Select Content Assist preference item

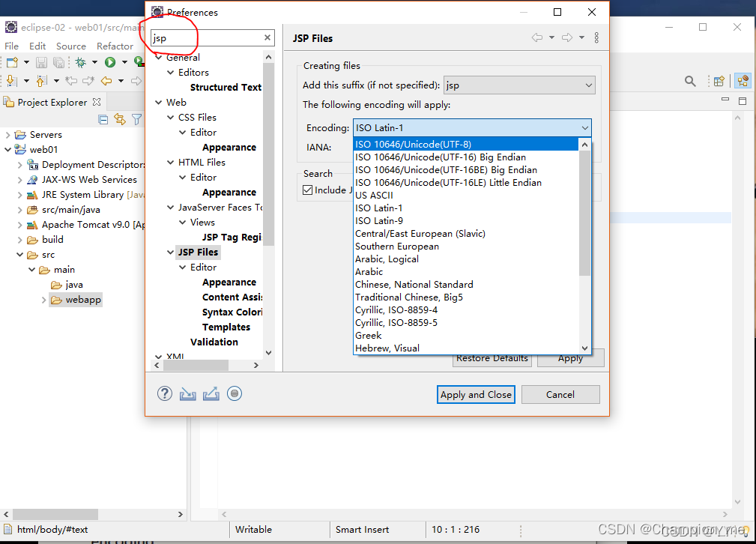click(x=232, y=297)
